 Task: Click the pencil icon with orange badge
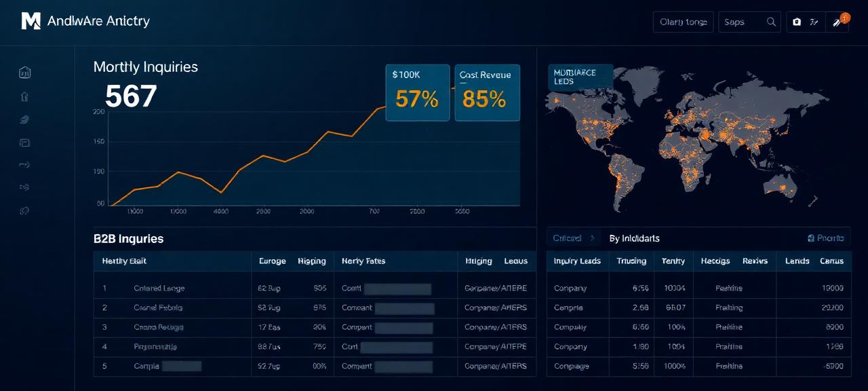point(837,22)
